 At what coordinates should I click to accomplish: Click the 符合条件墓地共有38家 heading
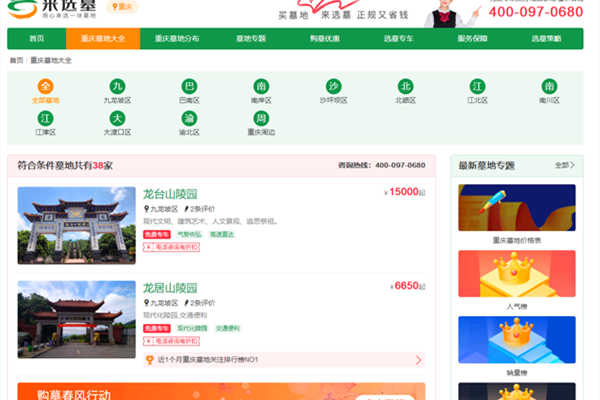[65, 165]
